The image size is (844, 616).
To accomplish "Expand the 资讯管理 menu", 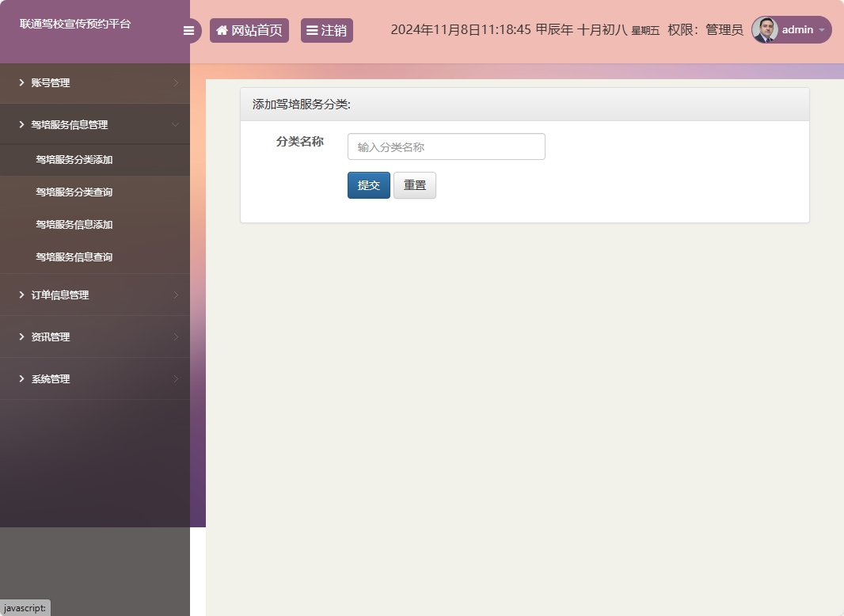I will point(95,337).
